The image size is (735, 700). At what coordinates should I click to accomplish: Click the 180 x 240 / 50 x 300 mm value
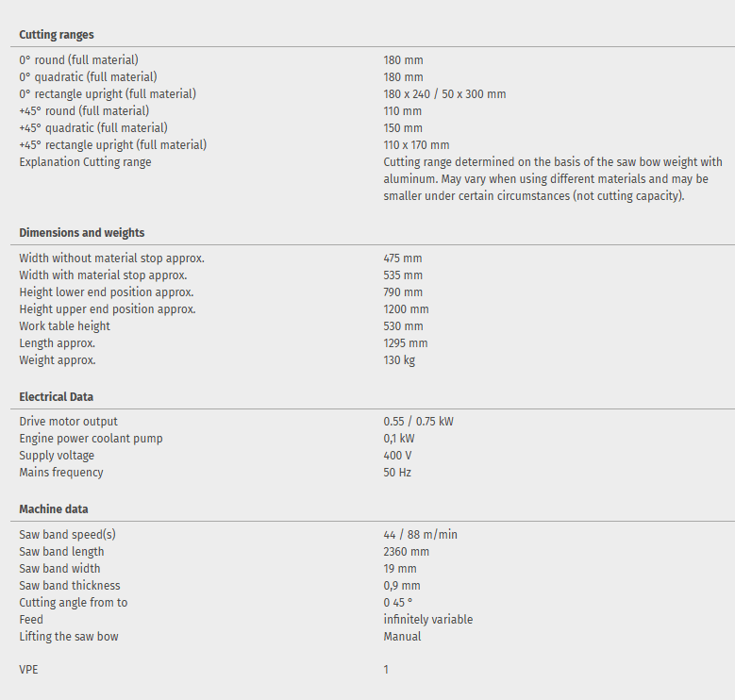tap(444, 94)
